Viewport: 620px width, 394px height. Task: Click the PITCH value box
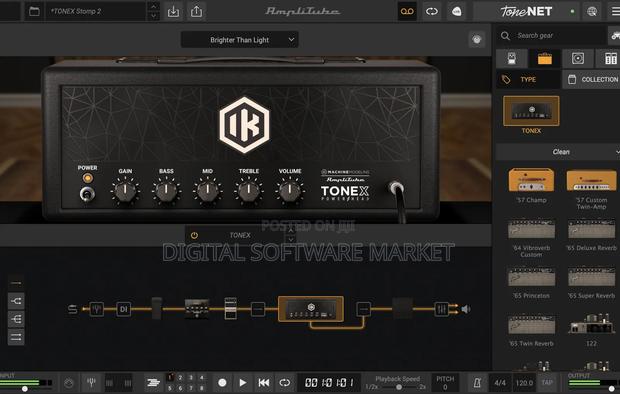click(445, 383)
